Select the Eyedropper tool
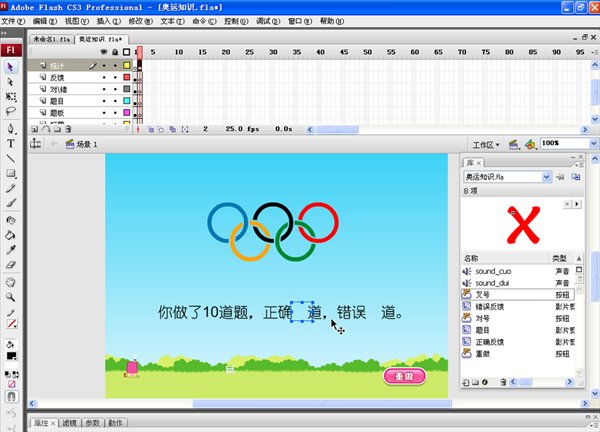This screenshot has width=600, height=432. [11, 249]
